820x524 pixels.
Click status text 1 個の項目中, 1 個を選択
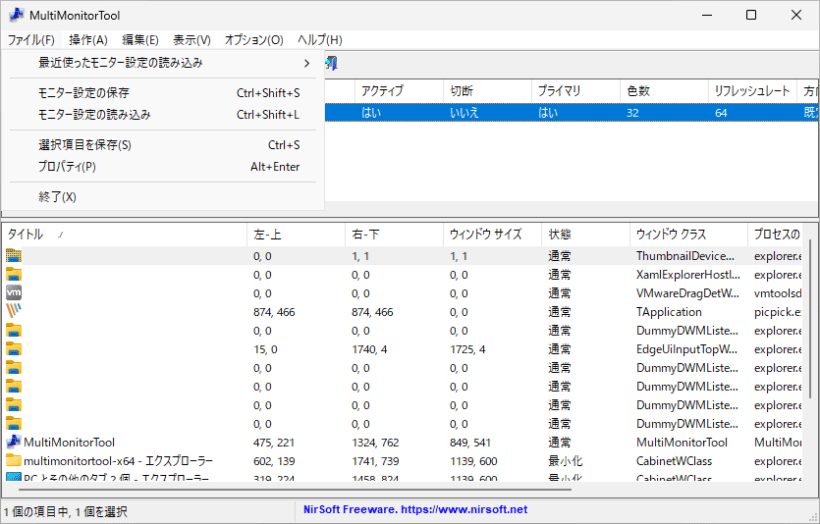(x=65, y=511)
